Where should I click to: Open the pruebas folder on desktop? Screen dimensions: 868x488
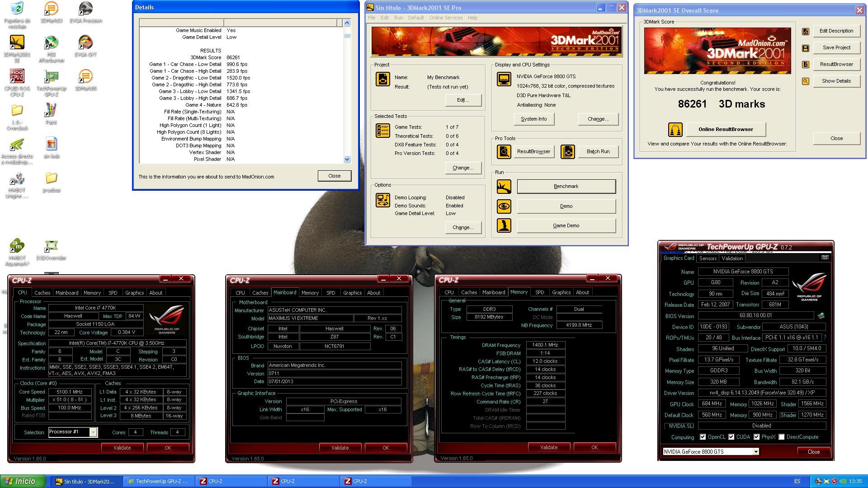click(x=51, y=182)
